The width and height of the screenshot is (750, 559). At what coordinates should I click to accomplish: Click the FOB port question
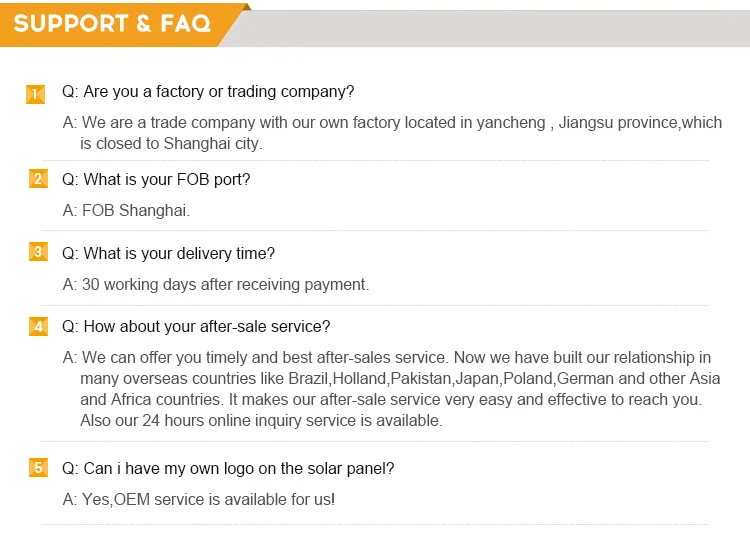[156, 180]
